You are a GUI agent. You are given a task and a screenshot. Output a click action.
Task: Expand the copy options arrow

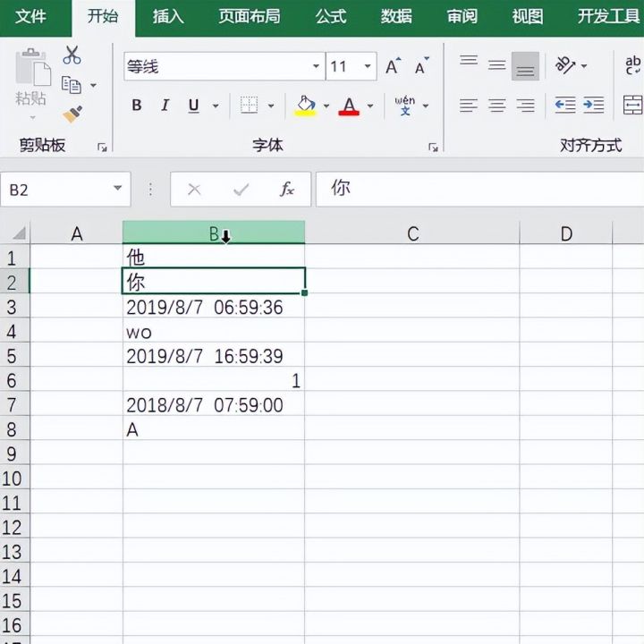[93, 86]
